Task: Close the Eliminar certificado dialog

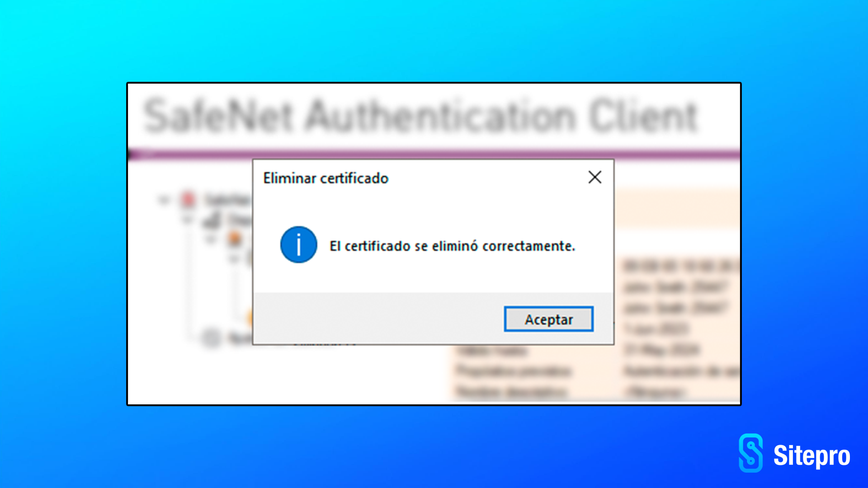Action: (595, 177)
